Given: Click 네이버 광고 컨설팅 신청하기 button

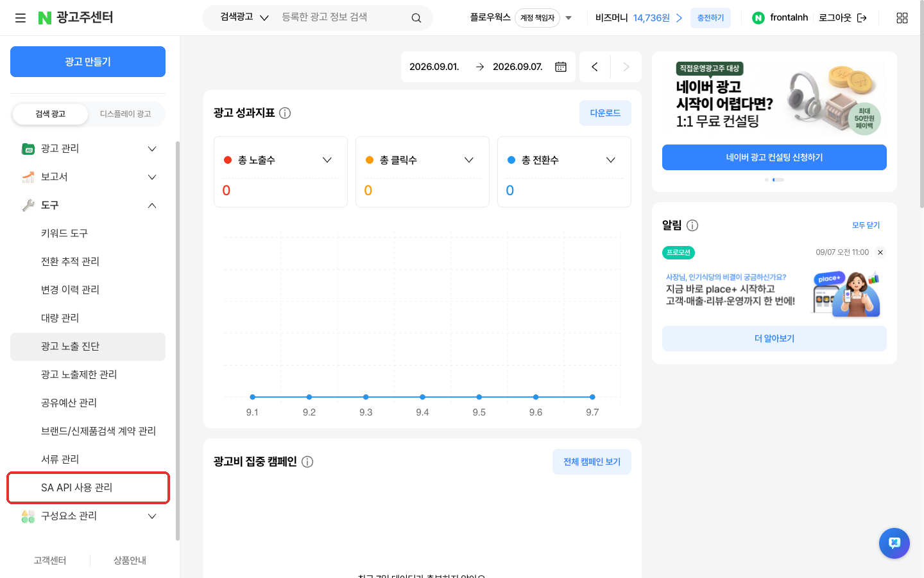Looking at the screenshot, I should [x=774, y=157].
